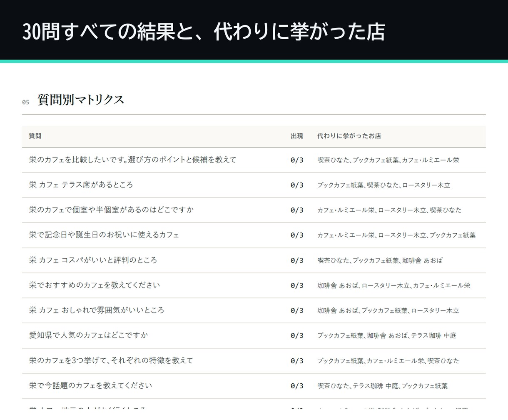Viewport: 508px width, 420px height.
Task: Select question 栄 カフェ テラス席があるところ
Action: (81, 185)
